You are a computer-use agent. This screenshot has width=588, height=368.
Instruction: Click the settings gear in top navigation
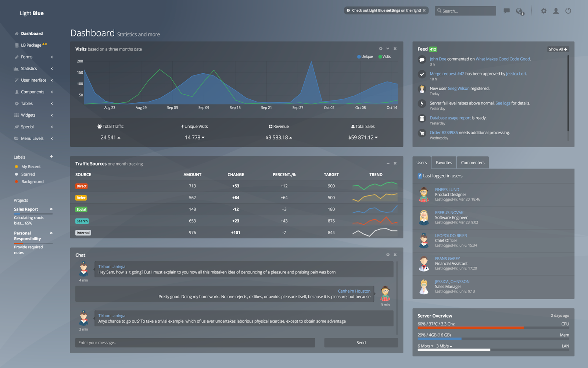[x=543, y=11]
